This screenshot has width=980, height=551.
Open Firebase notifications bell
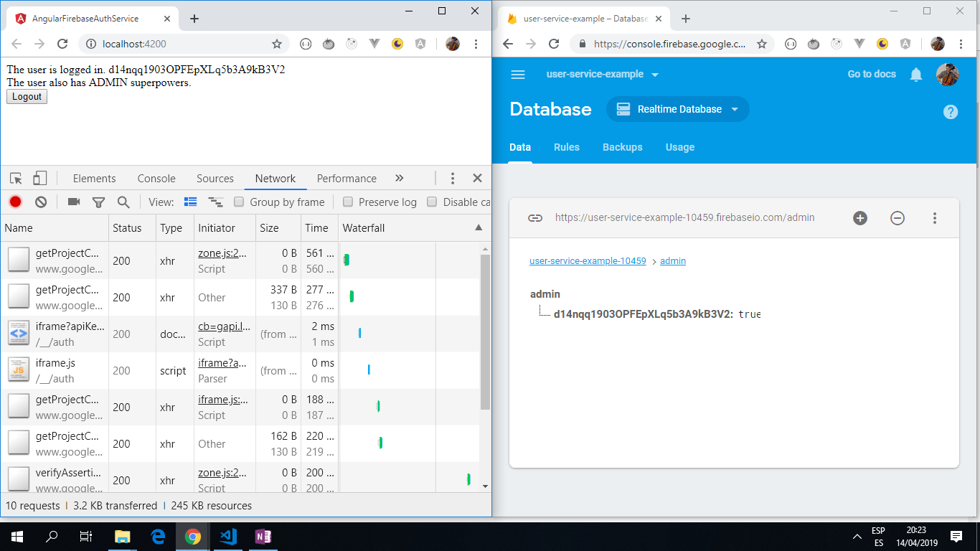click(x=916, y=75)
